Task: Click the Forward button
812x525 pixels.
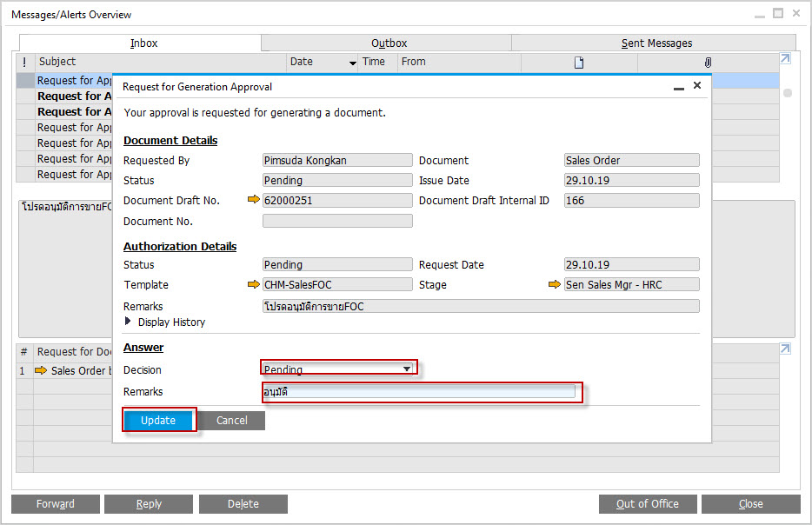Action: tap(56, 504)
